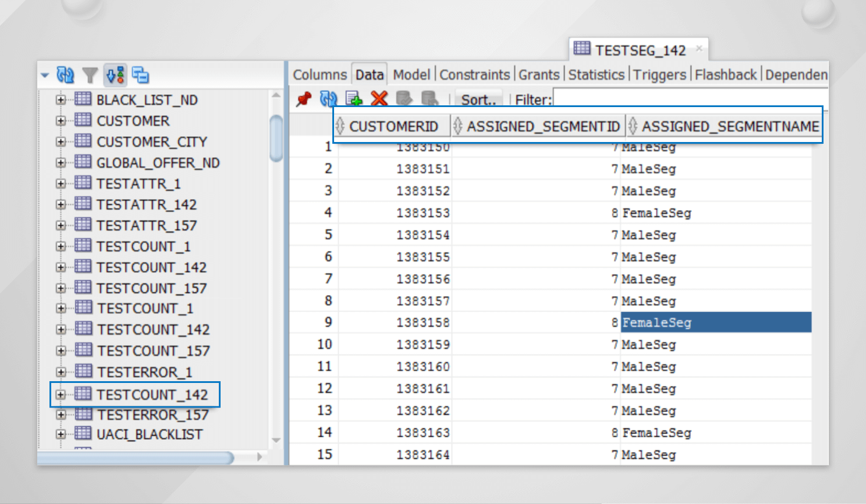Click the Rollback Changes database icon
Viewport: 866px width, 504px height.
430,99
